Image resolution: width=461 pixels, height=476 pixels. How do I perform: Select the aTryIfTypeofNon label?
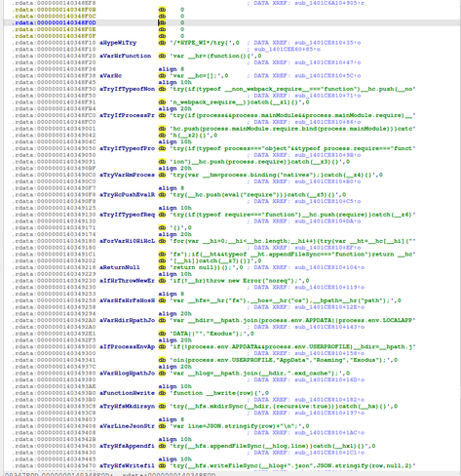tap(127, 89)
